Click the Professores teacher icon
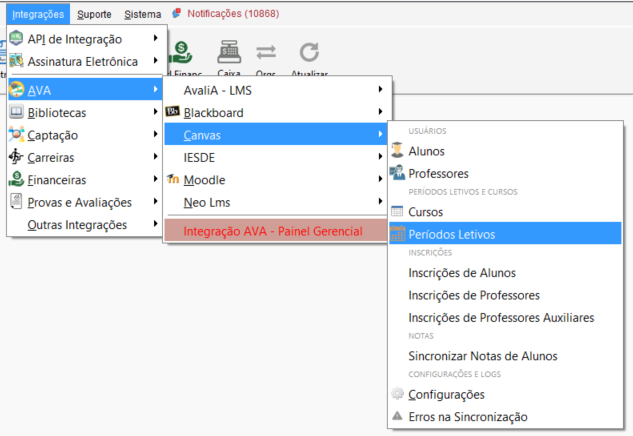This screenshot has width=633, height=436. 397,172
